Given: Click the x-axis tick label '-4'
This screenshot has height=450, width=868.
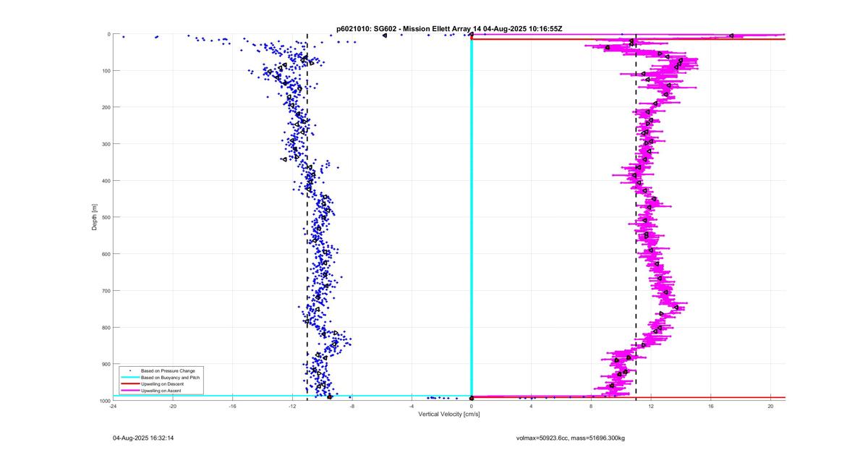Looking at the screenshot, I should (412, 406).
